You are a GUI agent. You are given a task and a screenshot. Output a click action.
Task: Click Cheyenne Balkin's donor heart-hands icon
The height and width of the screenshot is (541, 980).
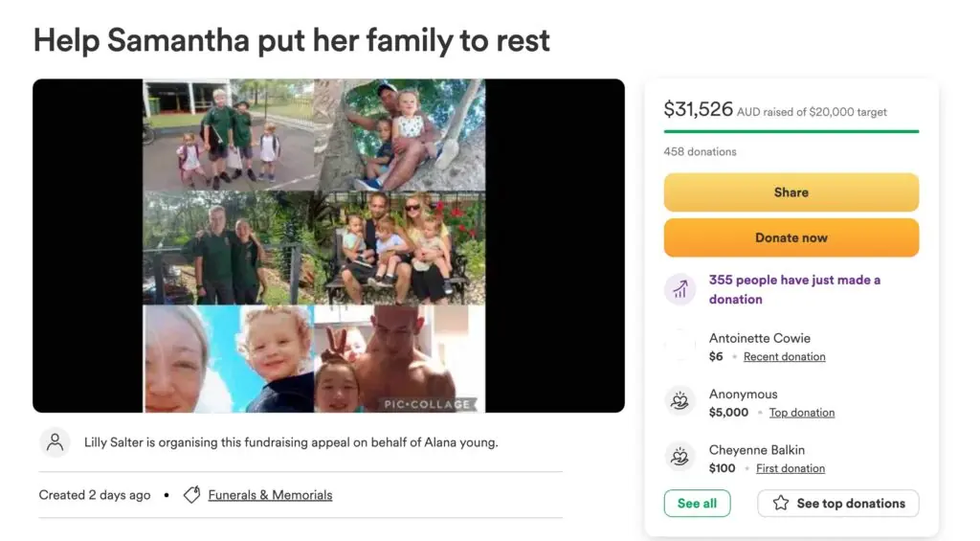point(680,458)
